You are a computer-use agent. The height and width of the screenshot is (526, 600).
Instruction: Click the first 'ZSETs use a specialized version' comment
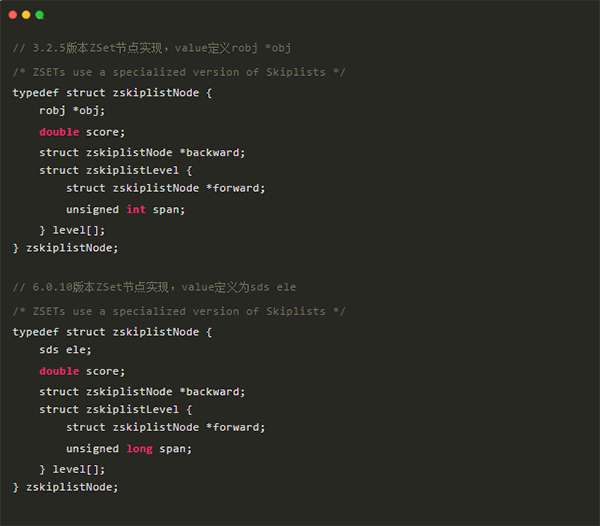(x=179, y=72)
